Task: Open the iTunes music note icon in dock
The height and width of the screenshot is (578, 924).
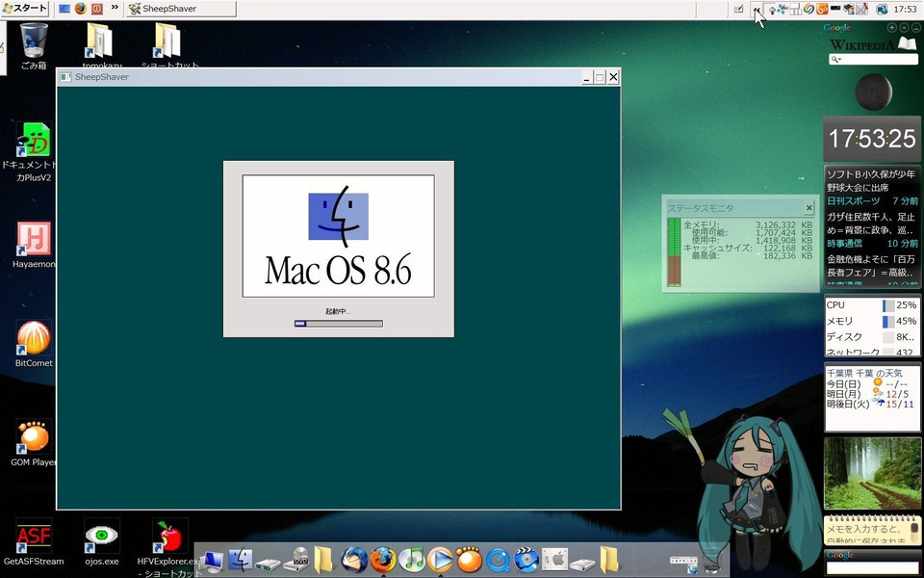Action: (412, 560)
